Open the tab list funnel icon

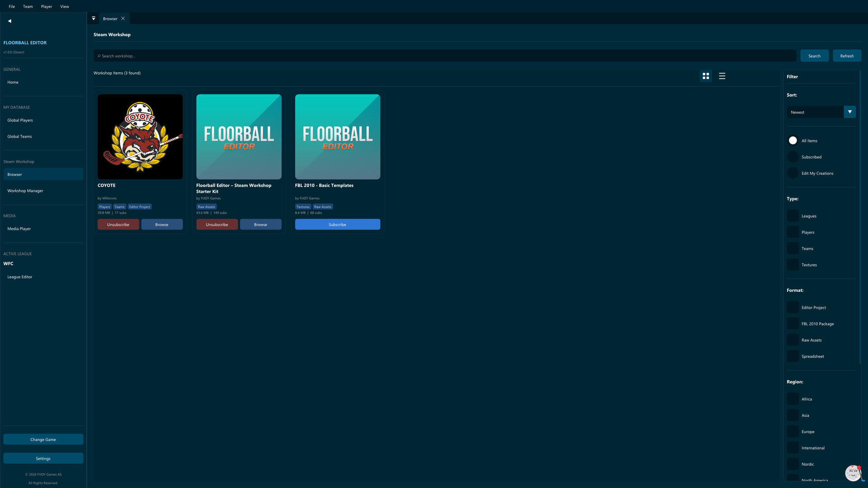click(x=94, y=18)
